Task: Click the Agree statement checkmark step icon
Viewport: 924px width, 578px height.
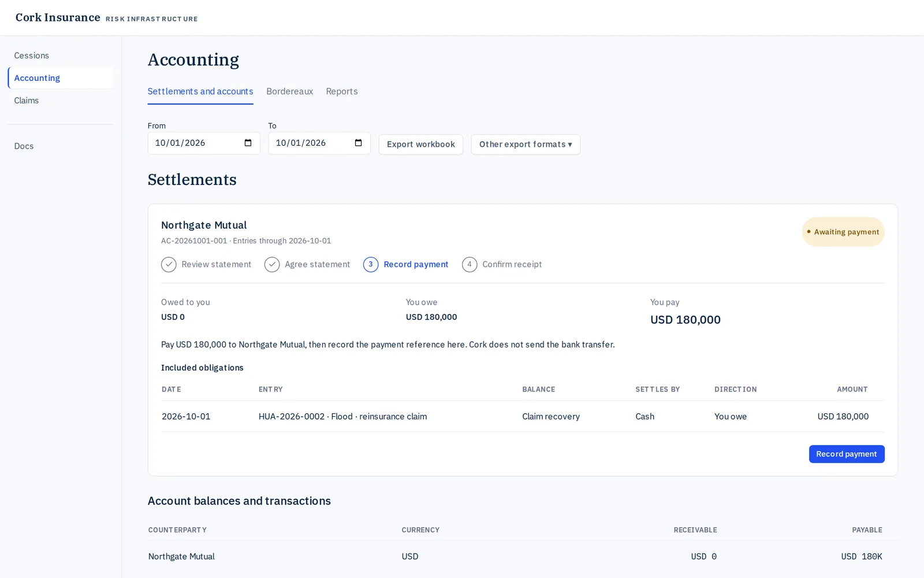Action: pos(272,264)
